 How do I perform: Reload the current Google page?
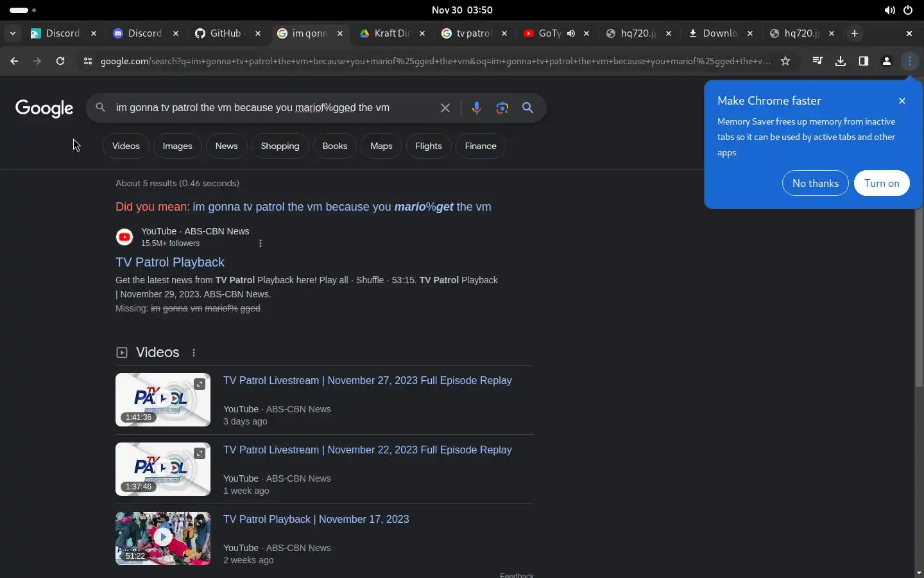pyautogui.click(x=60, y=61)
